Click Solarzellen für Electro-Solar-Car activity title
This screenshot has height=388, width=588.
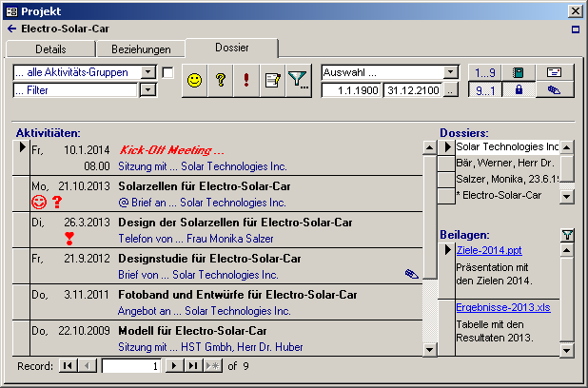205,186
